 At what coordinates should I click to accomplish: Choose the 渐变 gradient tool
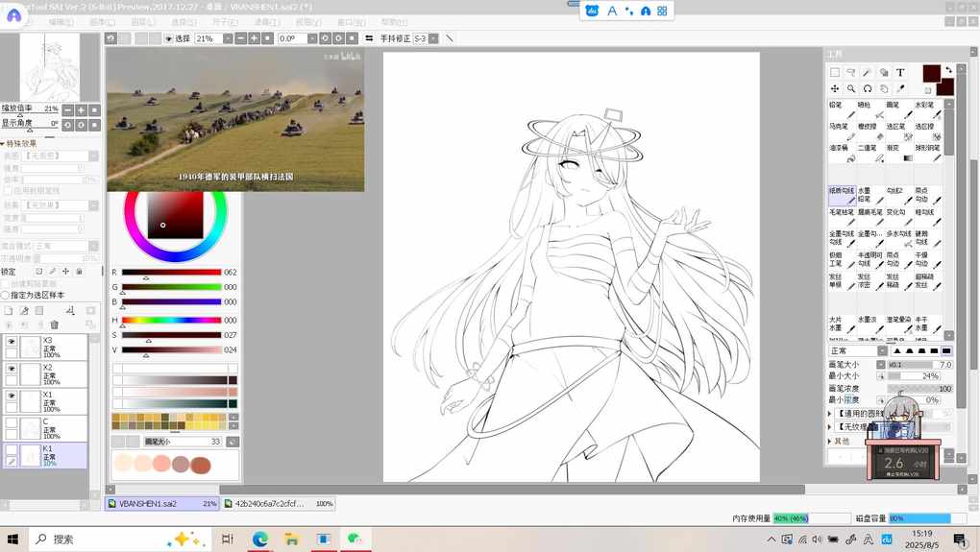(899, 153)
